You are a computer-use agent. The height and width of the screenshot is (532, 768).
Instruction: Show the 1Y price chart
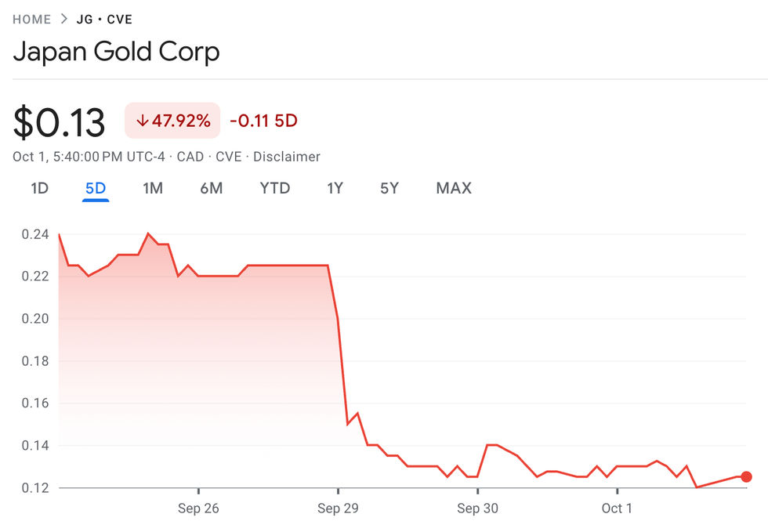click(335, 188)
